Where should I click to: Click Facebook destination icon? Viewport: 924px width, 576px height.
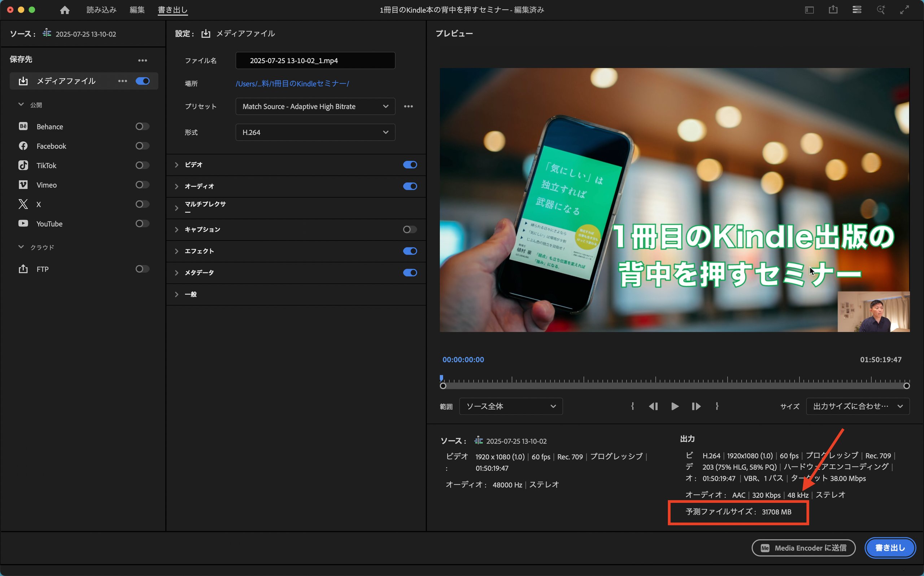[23, 145]
